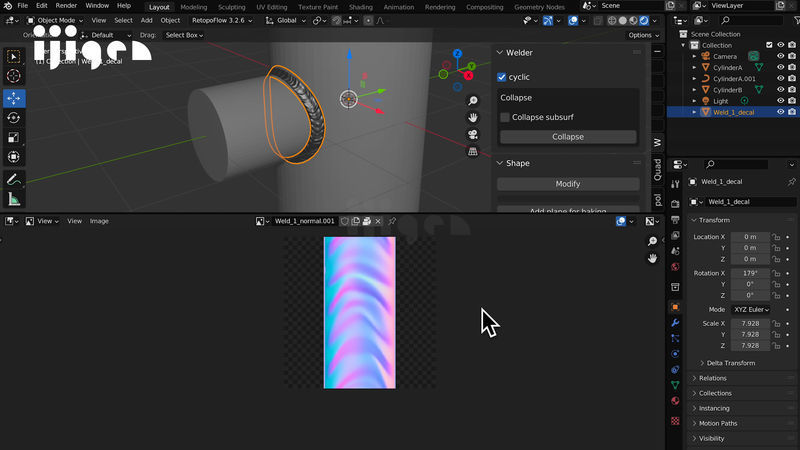Open the File menu

[x=22, y=6]
